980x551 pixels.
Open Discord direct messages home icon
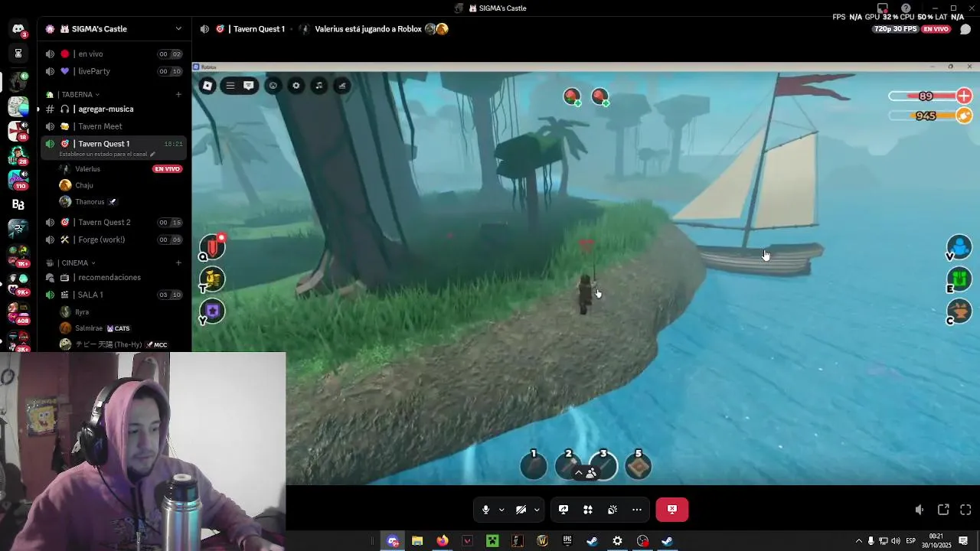[18, 29]
